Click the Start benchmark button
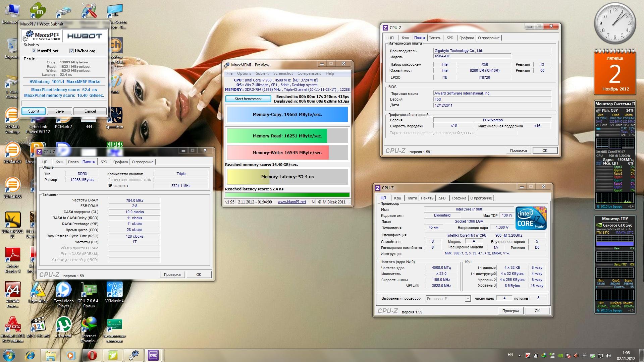Image resolution: width=644 pixels, height=362 pixels. [x=248, y=99]
